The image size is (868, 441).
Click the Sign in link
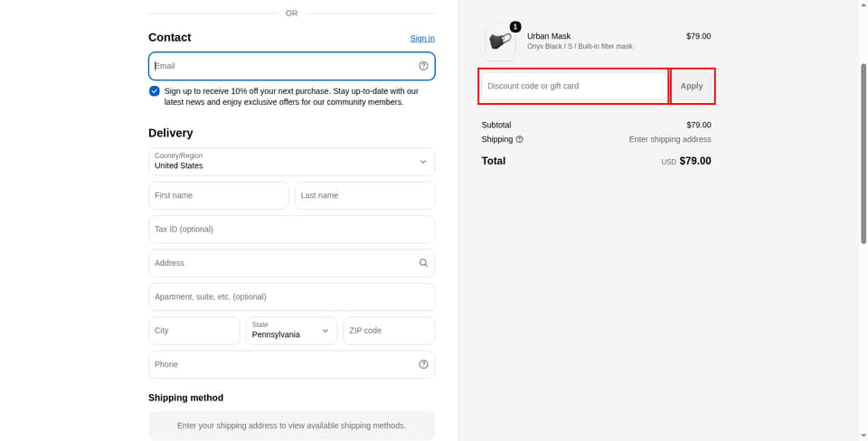422,38
